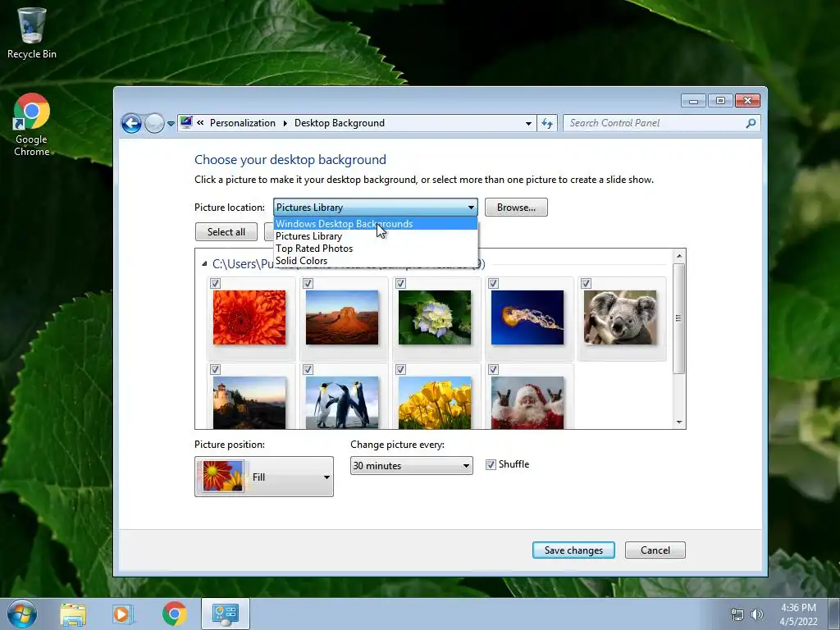The width and height of the screenshot is (840, 630).
Task: Open Windows Explorer from the taskbar
Action: tap(73, 614)
